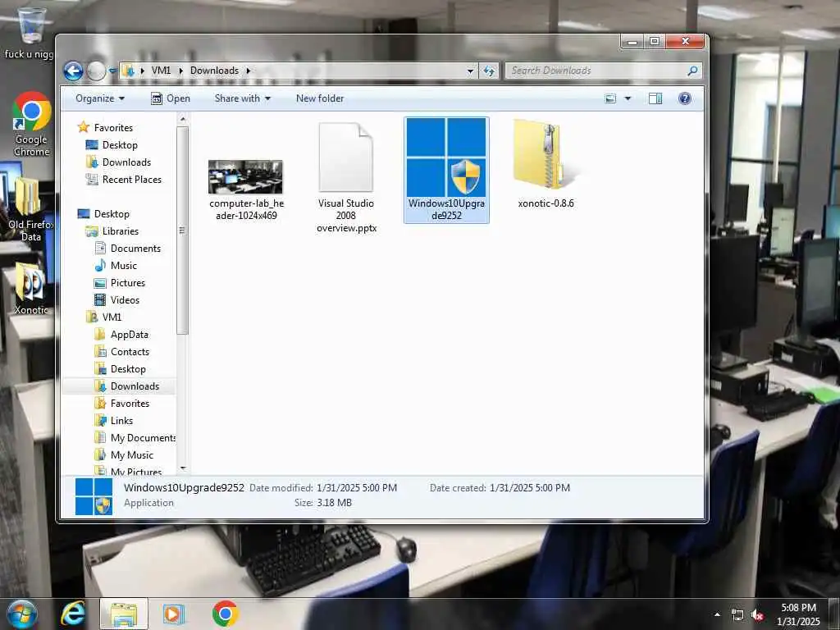Click the Date modified value in details pane
The image size is (840, 630).
[x=357, y=488]
